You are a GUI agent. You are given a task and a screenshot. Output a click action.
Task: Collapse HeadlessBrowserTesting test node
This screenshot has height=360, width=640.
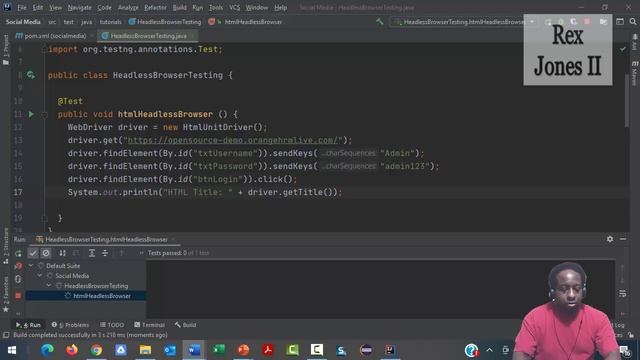coord(49,286)
